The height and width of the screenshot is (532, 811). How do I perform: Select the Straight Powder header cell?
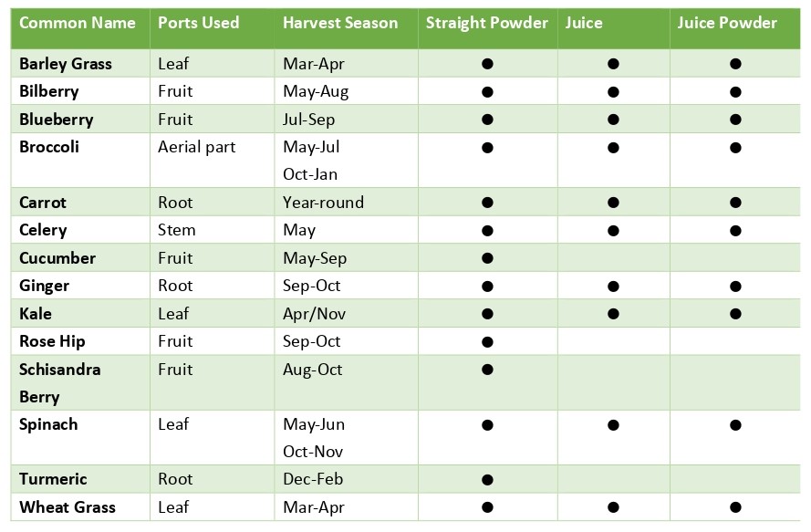487,23
